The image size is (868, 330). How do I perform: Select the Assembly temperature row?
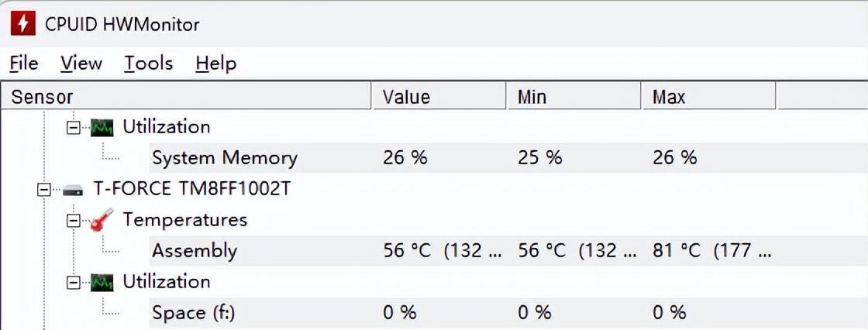(195, 251)
